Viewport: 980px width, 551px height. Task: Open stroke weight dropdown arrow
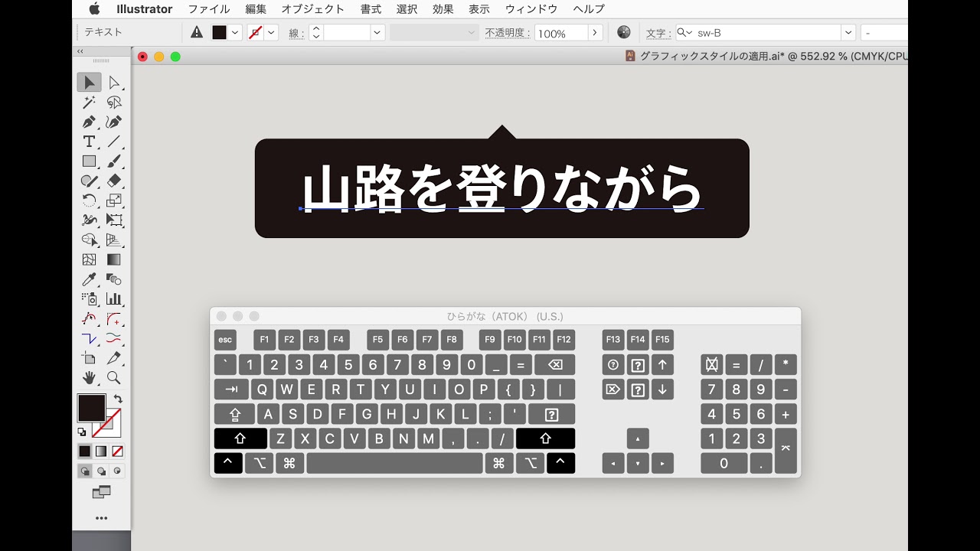pos(377,33)
